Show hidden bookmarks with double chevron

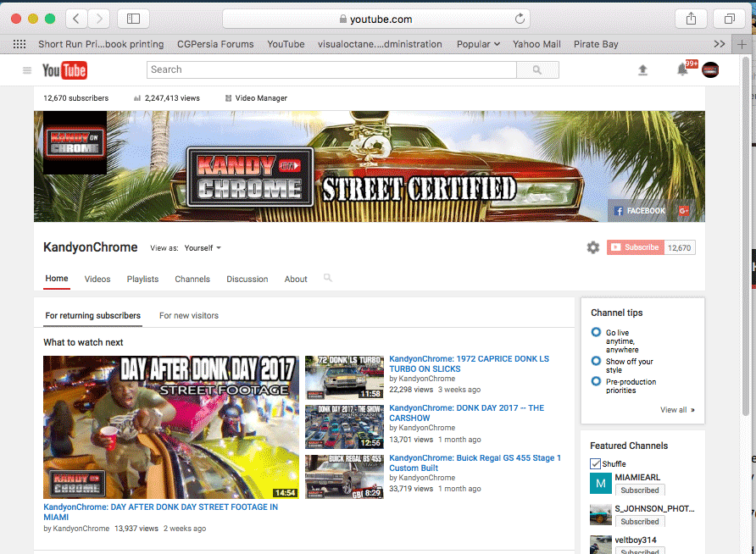click(720, 44)
